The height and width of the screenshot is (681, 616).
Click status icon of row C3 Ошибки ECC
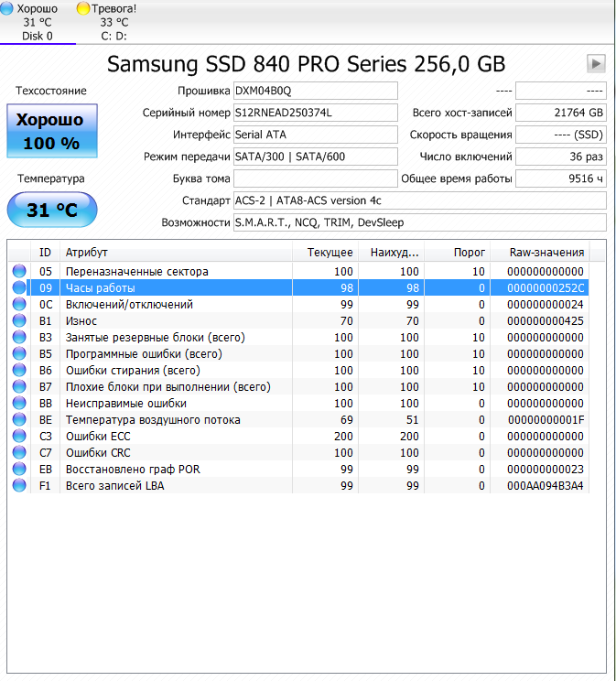click(19, 436)
